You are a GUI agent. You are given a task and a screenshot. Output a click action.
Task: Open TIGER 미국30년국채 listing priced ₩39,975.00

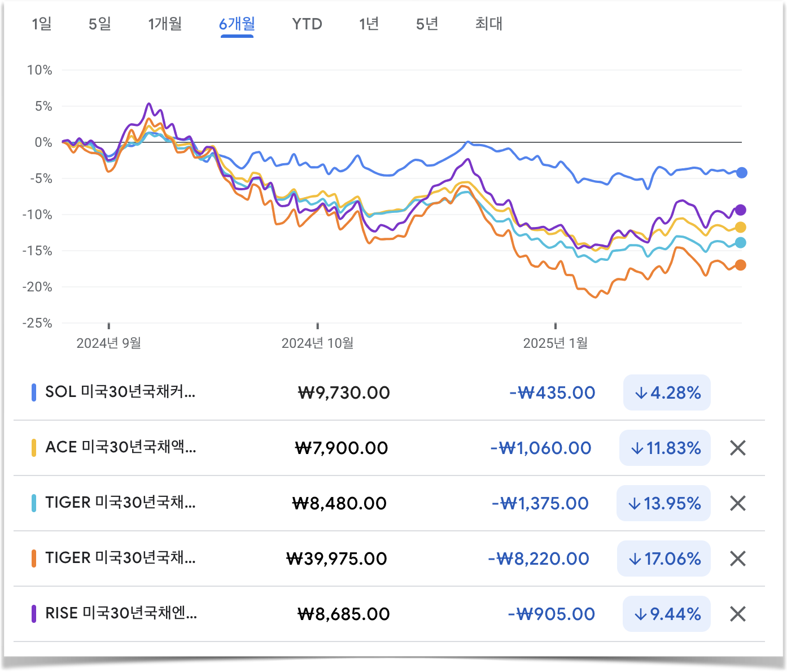120,557
